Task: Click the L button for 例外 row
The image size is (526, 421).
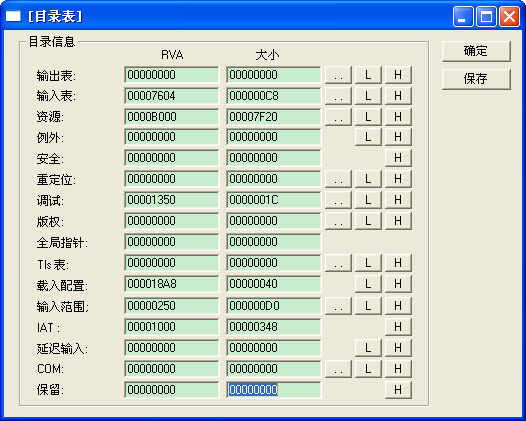Action: click(x=368, y=137)
